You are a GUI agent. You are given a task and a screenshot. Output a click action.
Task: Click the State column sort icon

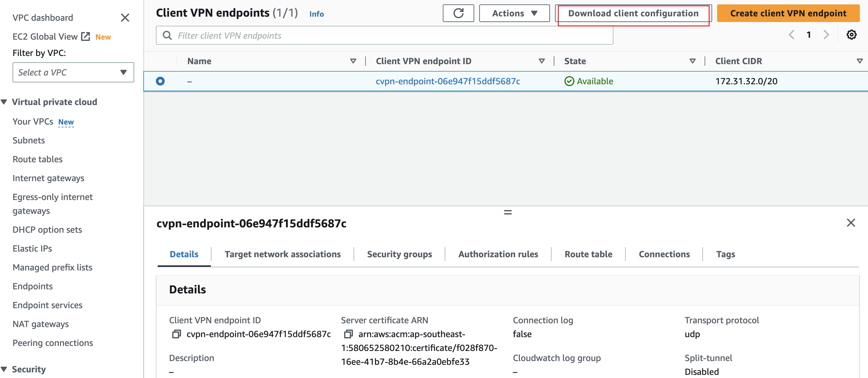pyautogui.click(x=692, y=61)
